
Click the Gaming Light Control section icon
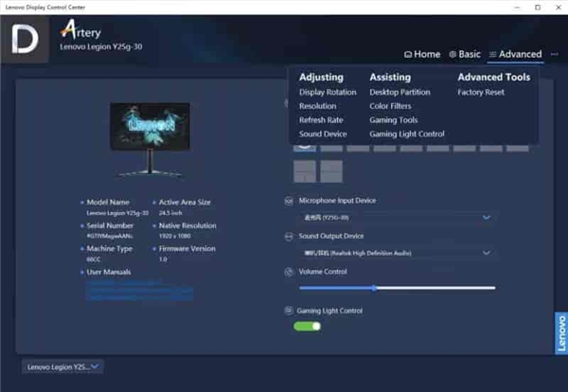click(289, 311)
